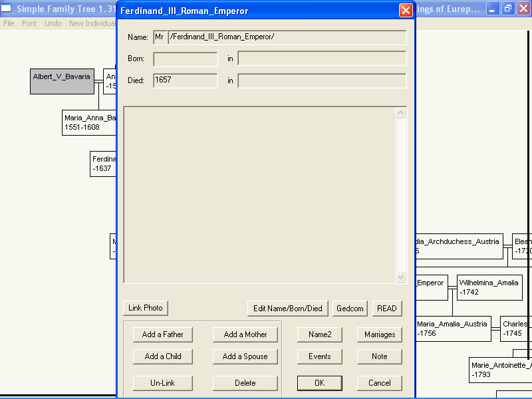The width and height of the screenshot is (532, 399).
Task: Open the Marriages dialog
Action: click(380, 334)
